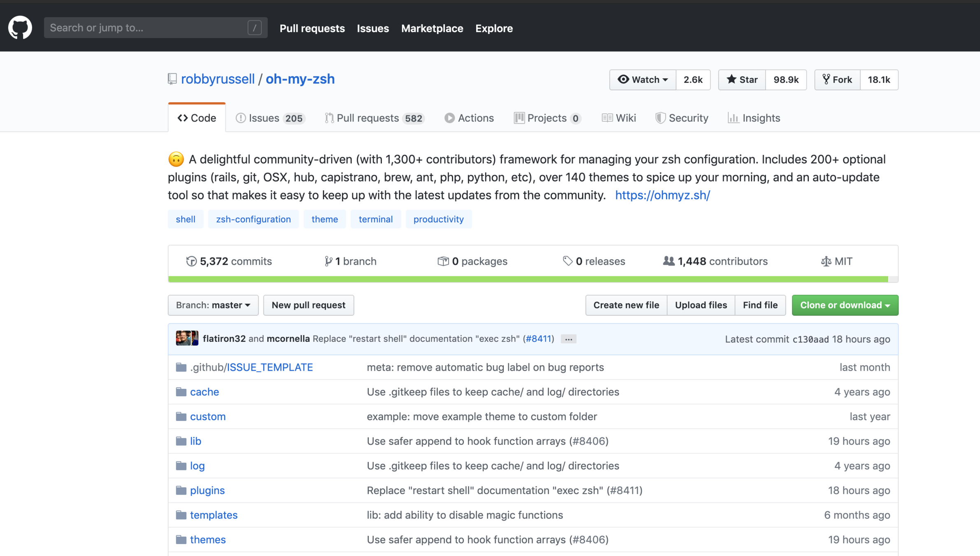Open the https://ohmyz.sh/ link

pos(662,195)
